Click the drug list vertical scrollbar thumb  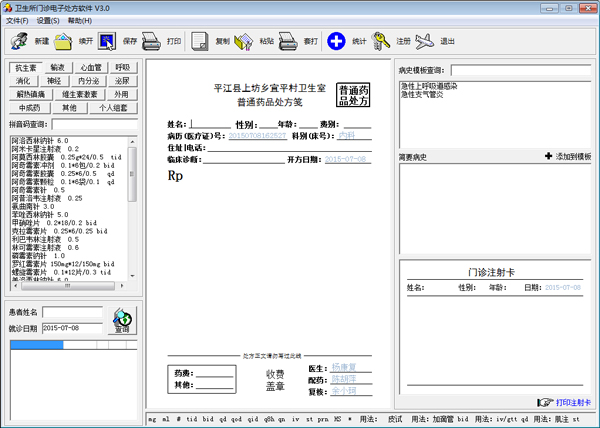pyautogui.click(x=132, y=174)
